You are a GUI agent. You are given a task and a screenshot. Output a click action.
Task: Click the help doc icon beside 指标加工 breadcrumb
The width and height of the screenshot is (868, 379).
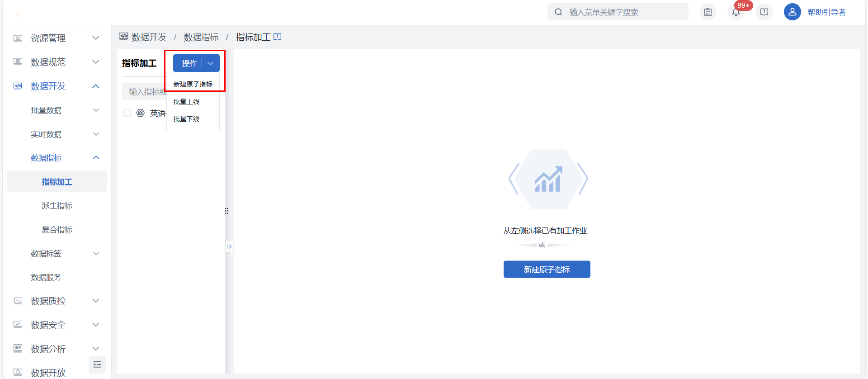[x=278, y=37]
